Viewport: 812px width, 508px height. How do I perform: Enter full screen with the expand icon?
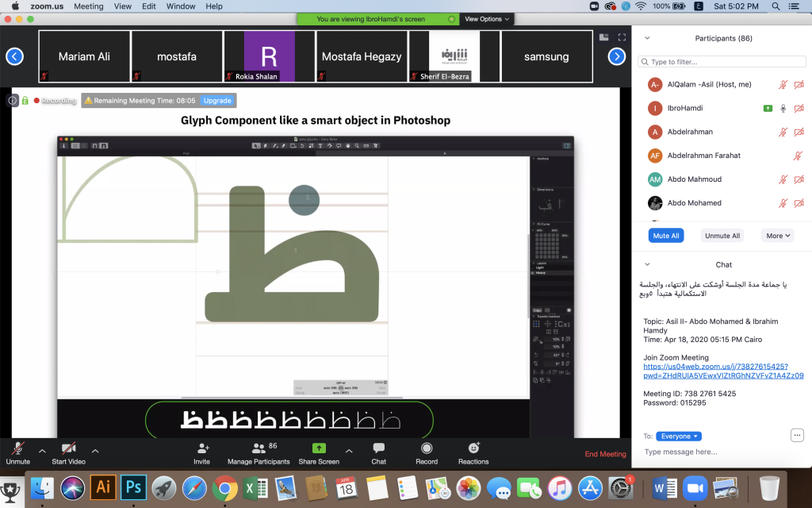click(622, 37)
